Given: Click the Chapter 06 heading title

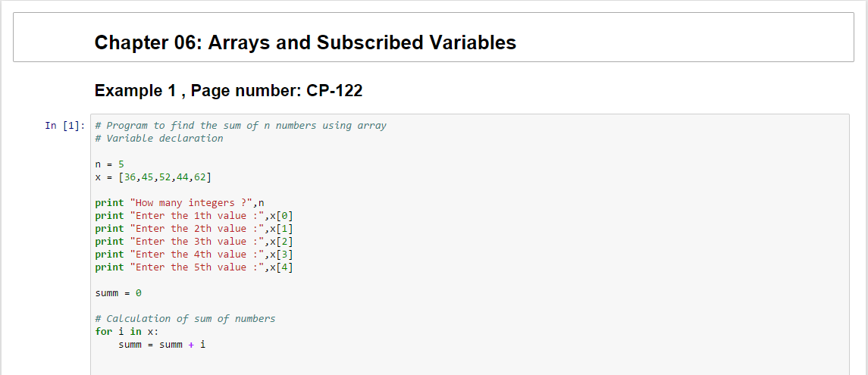Looking at the screenshot, I should [305, 42].
